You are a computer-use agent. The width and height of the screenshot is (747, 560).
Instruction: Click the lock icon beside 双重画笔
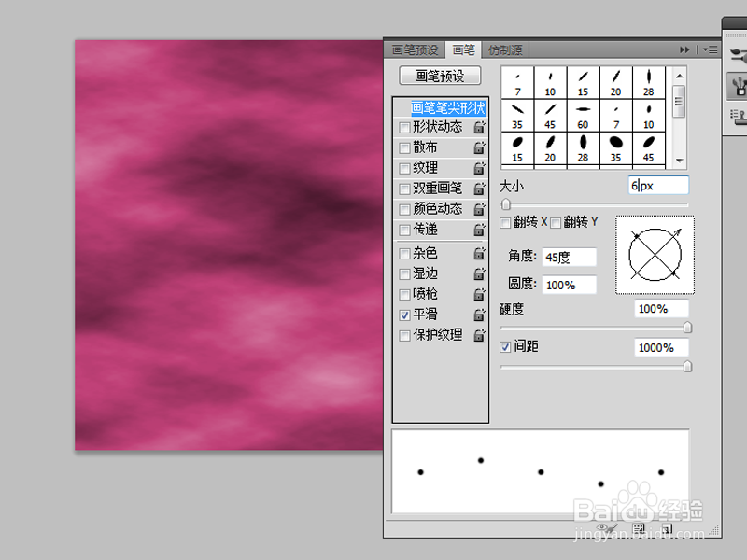pyautogui.click(x=479, y=189)
